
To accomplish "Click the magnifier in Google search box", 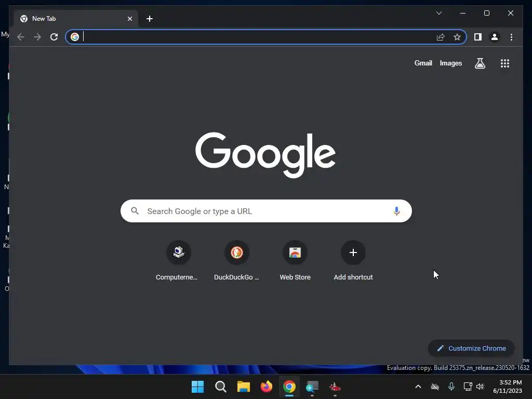I will (x=135, y=211).
